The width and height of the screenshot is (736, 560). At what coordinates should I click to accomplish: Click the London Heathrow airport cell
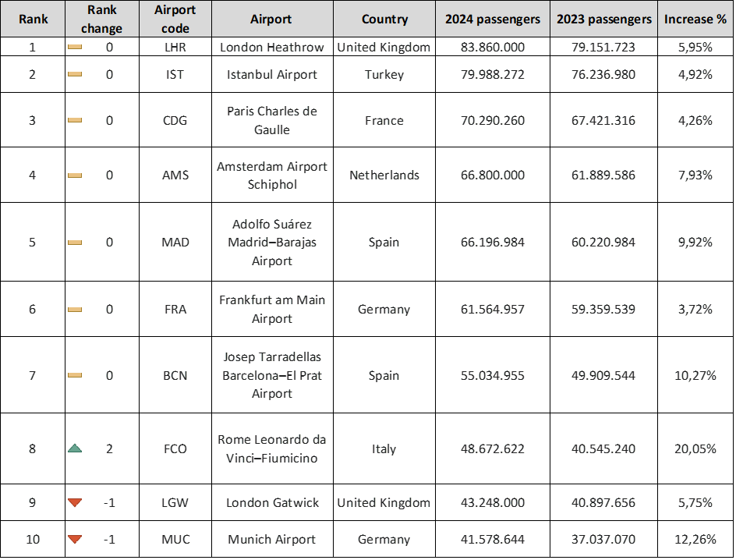click(271, 48)
